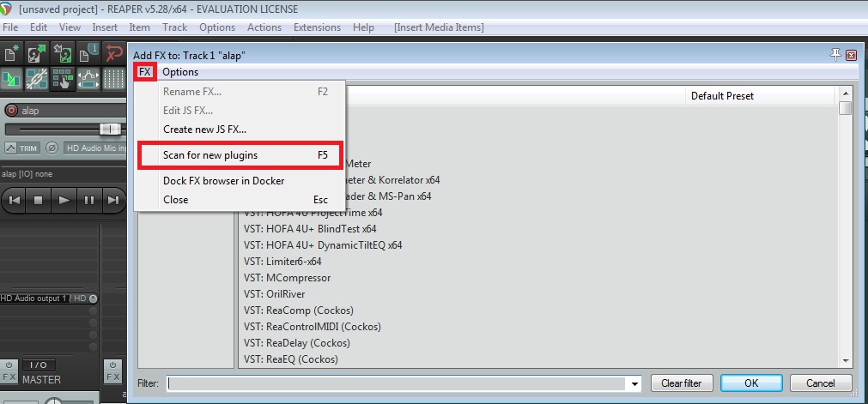Select Dock FX browser in Docker
868x404 pixels.
pos(240,181)
